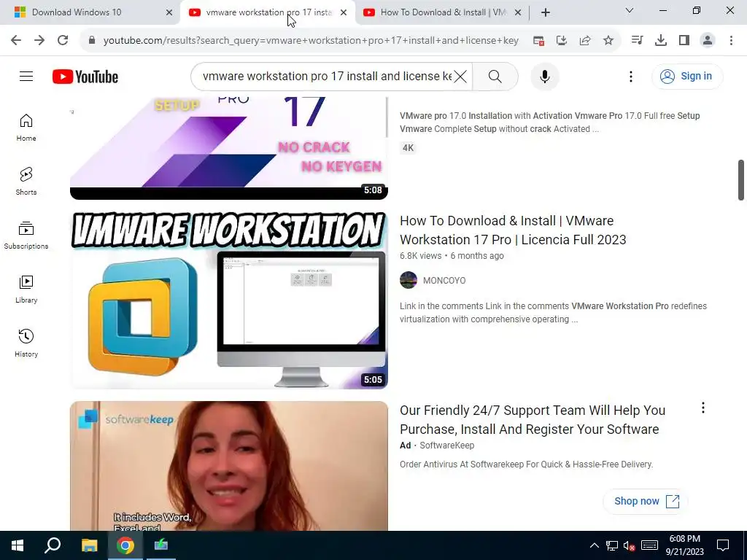The width and height of the screenshot is (747, 560).
Task: Open the taskbar clock showing 6:08 PM
Action: (x=684, y=545)
